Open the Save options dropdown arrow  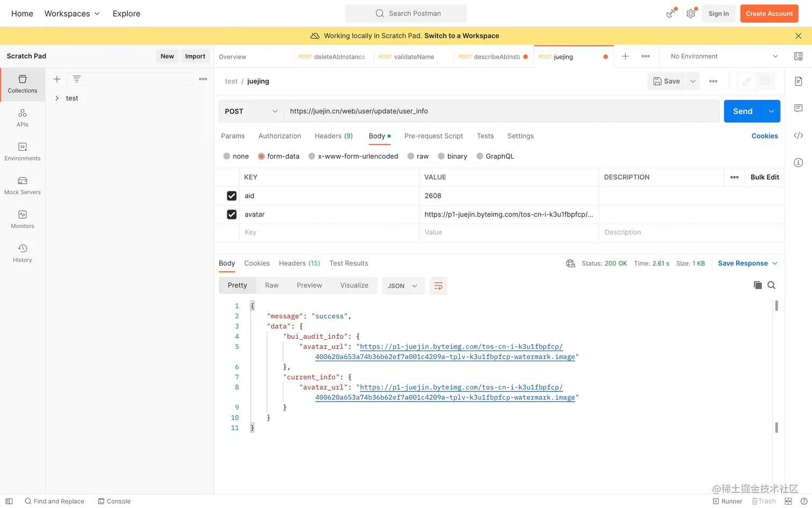click(693, 81)
